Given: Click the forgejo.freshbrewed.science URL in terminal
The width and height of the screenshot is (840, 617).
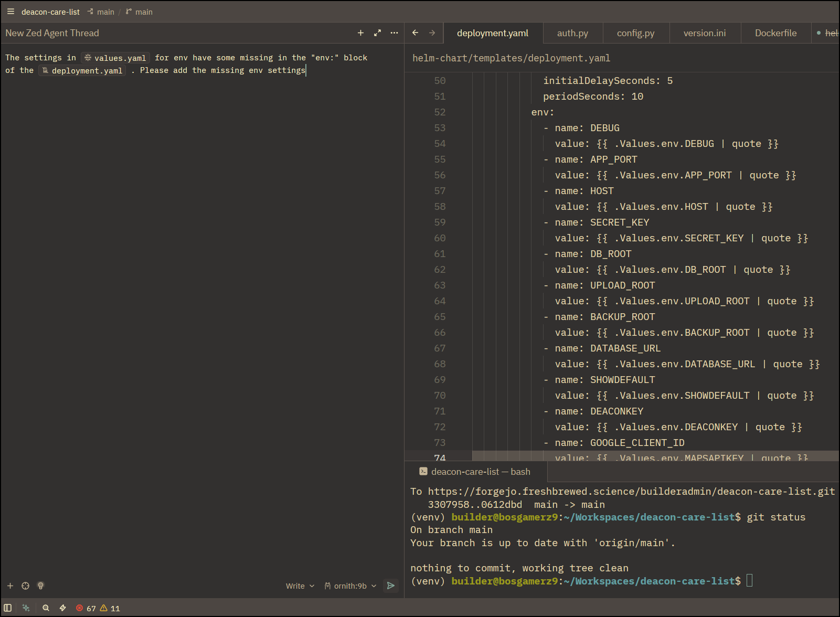Looking at the screenshot, I should [631, 492].
